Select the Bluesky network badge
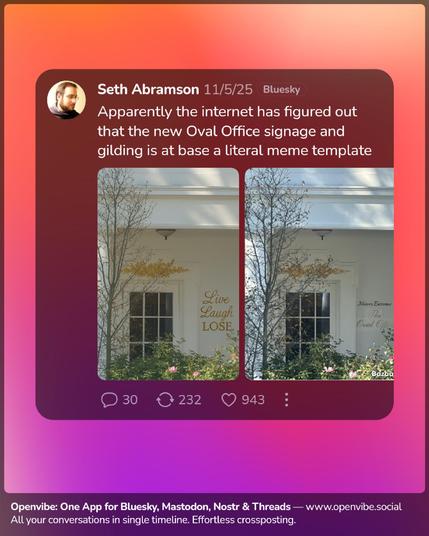Viewport: 429px width, 536px height. pos(282,90)
